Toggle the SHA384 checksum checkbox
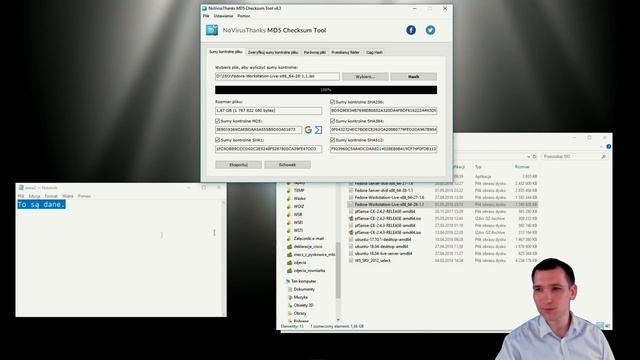This screenshot has width=640, height=360. (x=332, y=121)
